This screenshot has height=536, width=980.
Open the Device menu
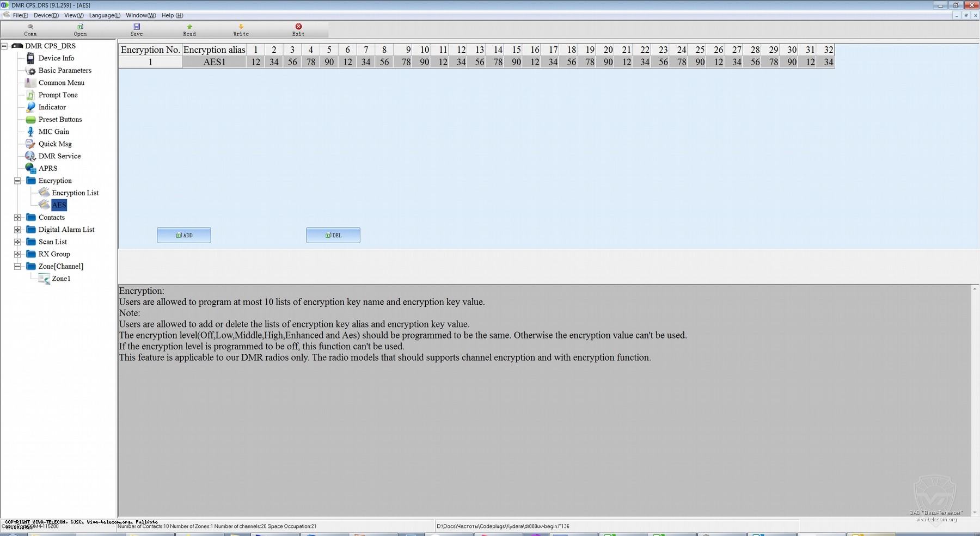(46, 15)
